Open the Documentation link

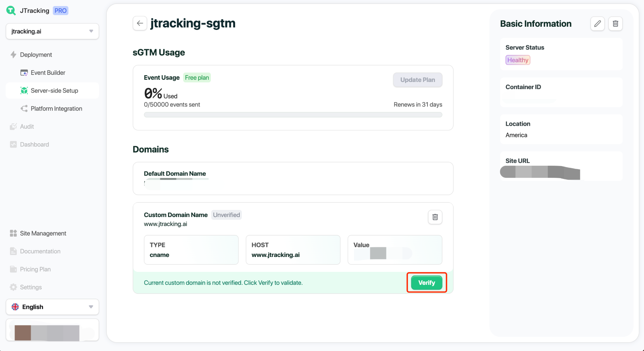coord(40,251)
